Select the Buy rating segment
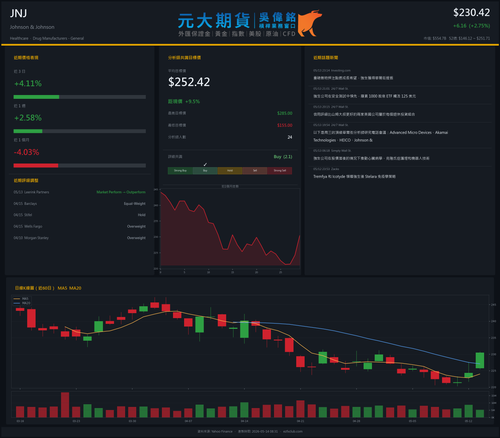This screenshot has height=438, width=500. pyautogui.click(x=205, y=171)
